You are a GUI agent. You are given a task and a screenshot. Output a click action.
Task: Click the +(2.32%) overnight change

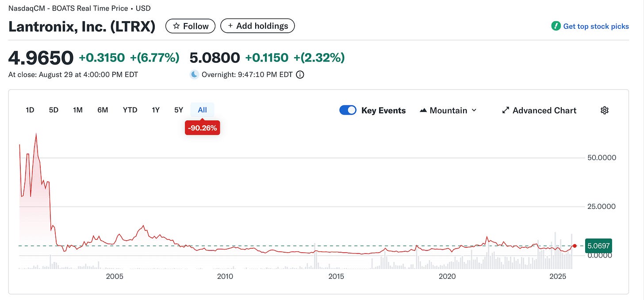click(319, 58)
